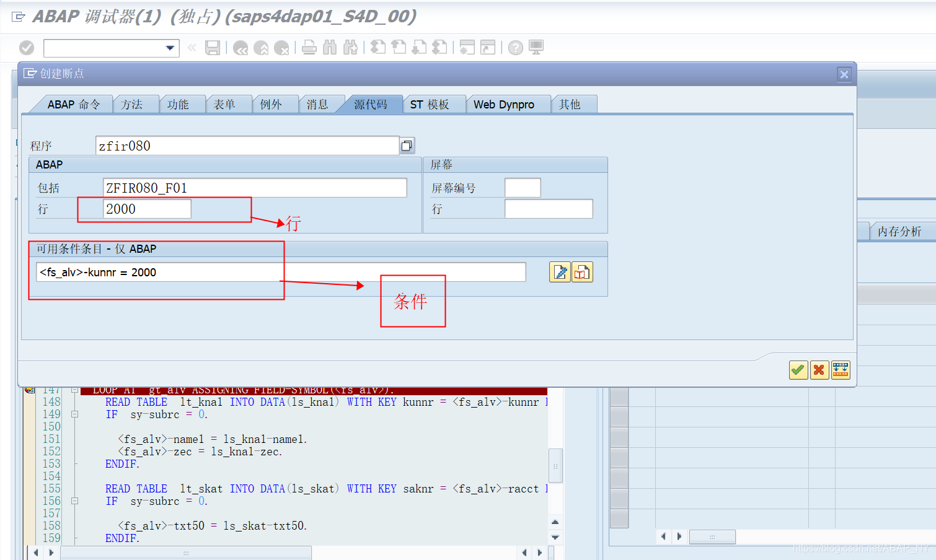Switch to the 例外 tab

(271, 104)
